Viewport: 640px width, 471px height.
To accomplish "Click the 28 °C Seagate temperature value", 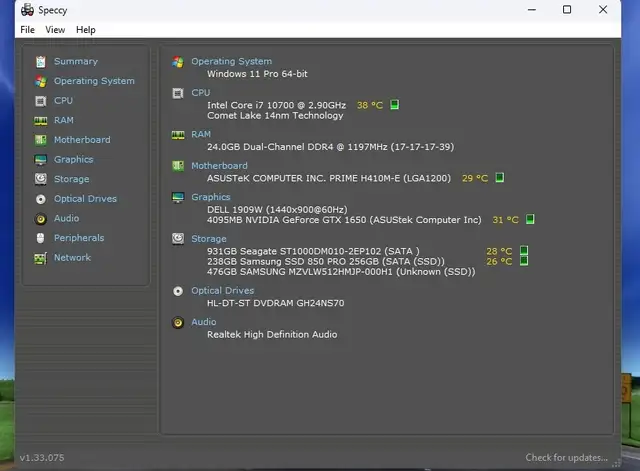I will (499, 251).
